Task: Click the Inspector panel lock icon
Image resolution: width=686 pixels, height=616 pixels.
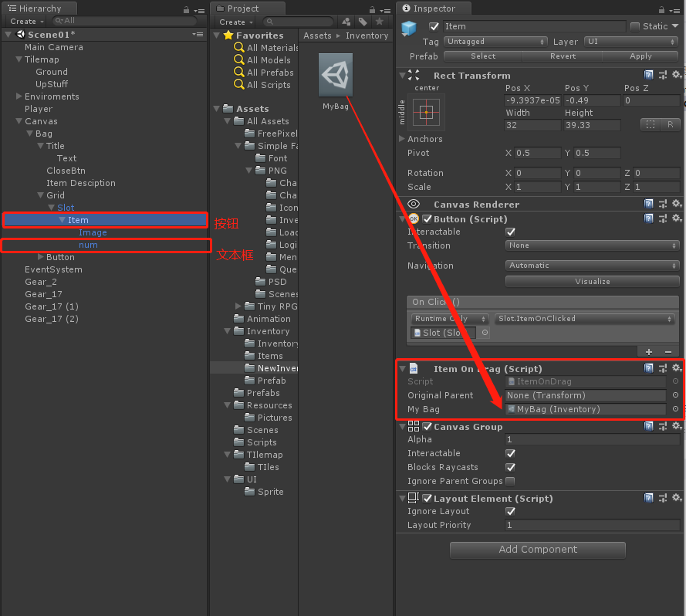Action: (x=661, y=9)
